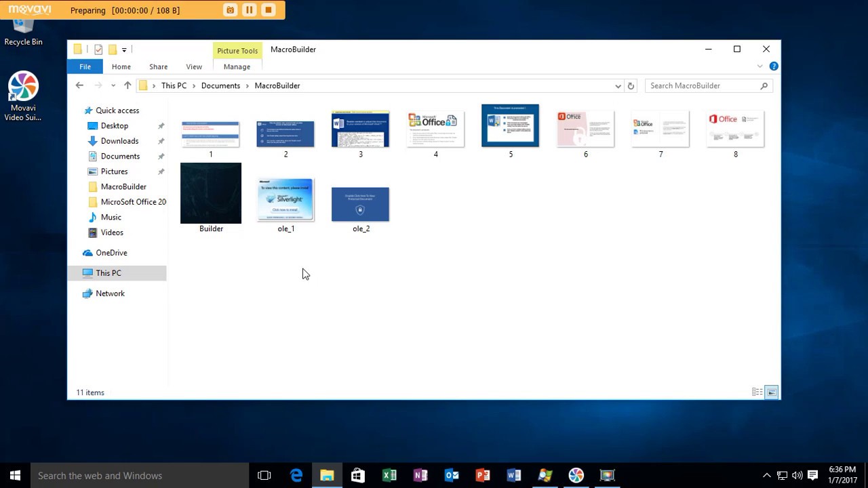Take a screenshot with Movavi camera button
The width and height of the screenshot is (868, 488).
click(230, 10)
